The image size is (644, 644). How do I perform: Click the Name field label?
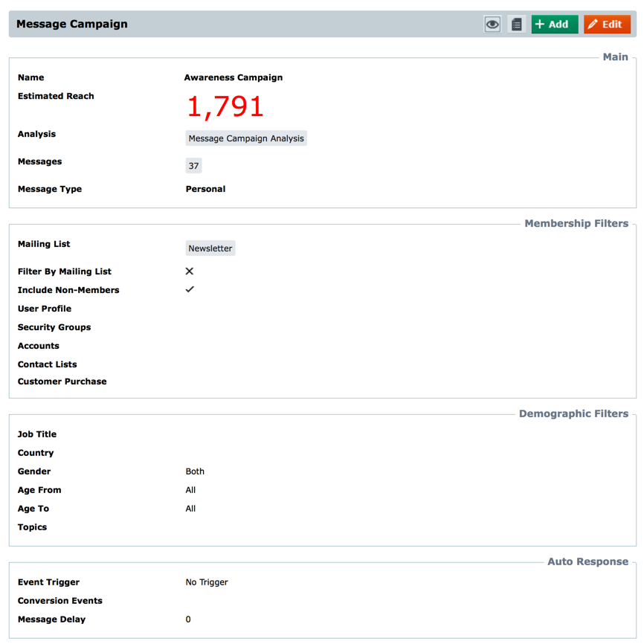[30, 77]
